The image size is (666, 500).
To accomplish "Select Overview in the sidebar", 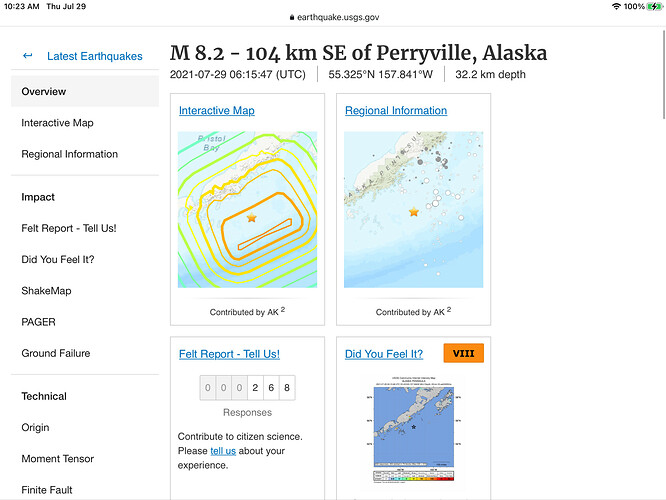I will [85, 91].
